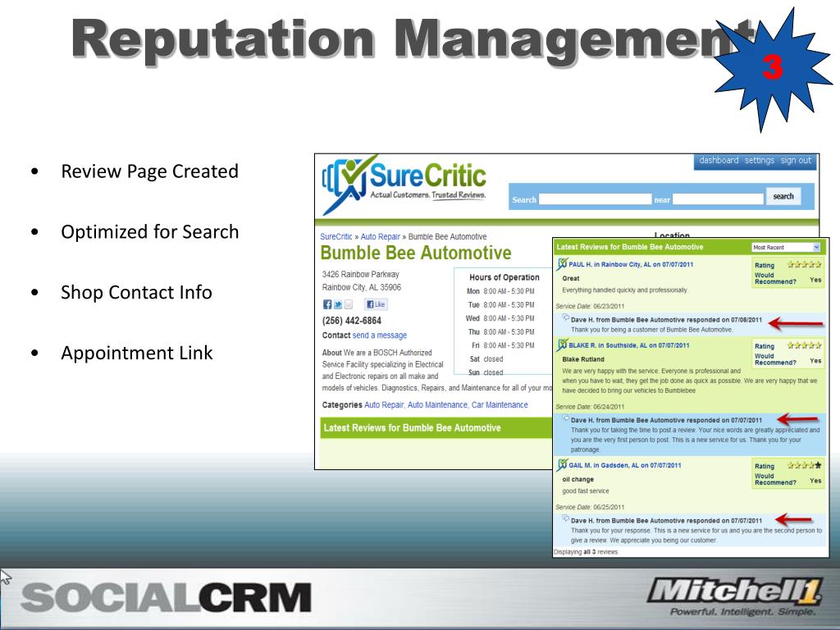Click the 'Optimized for Search' bullet
Screen dimensions: 840x630
tap(149, 232)
